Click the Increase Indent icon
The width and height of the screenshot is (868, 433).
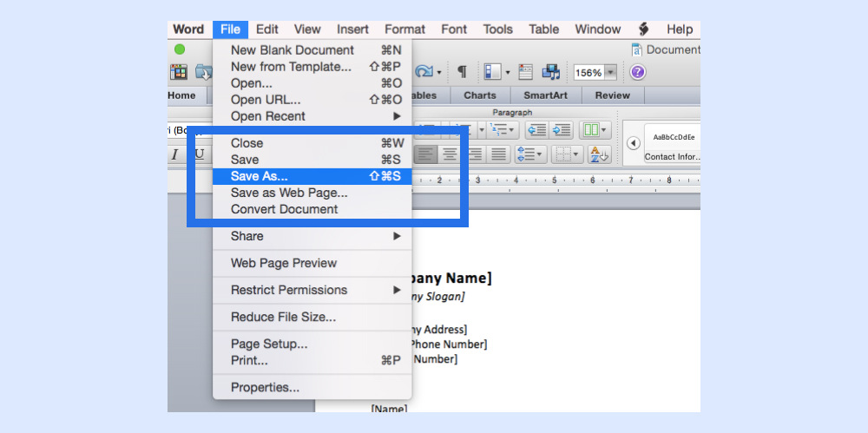click(x=562, y=130)
